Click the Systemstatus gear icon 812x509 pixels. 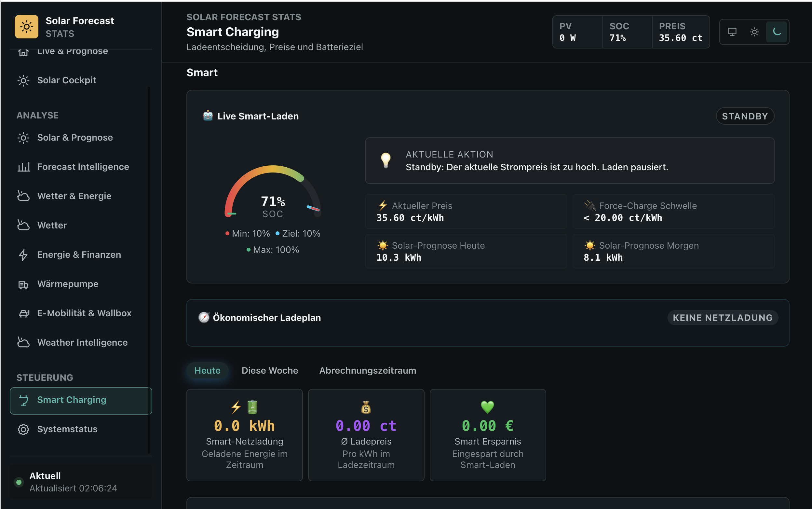pos(23,429)
